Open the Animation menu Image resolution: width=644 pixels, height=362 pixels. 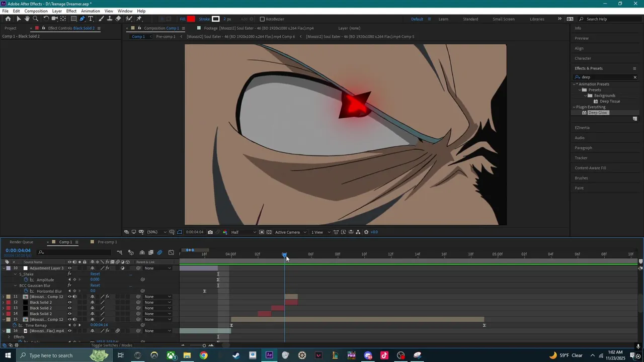tap(91, 11)
